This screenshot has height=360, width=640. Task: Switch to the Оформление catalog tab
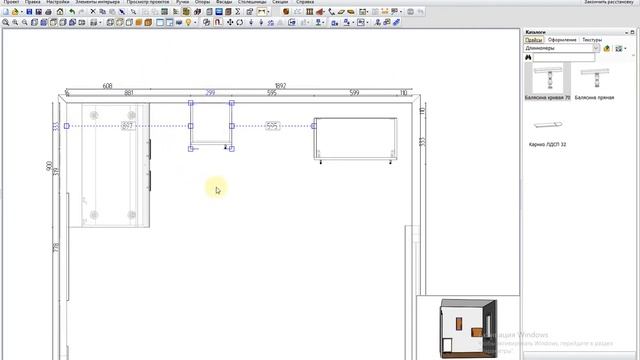tap(562, 40)
